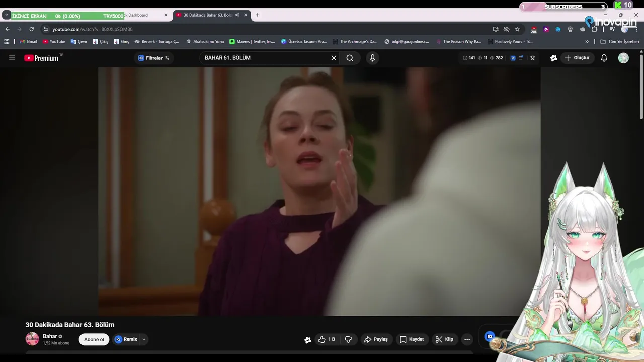The width and height of the screenshot is (644, 362).
Task: Click the sparkle star icon beside Oluştur
Action: [554, 58]
